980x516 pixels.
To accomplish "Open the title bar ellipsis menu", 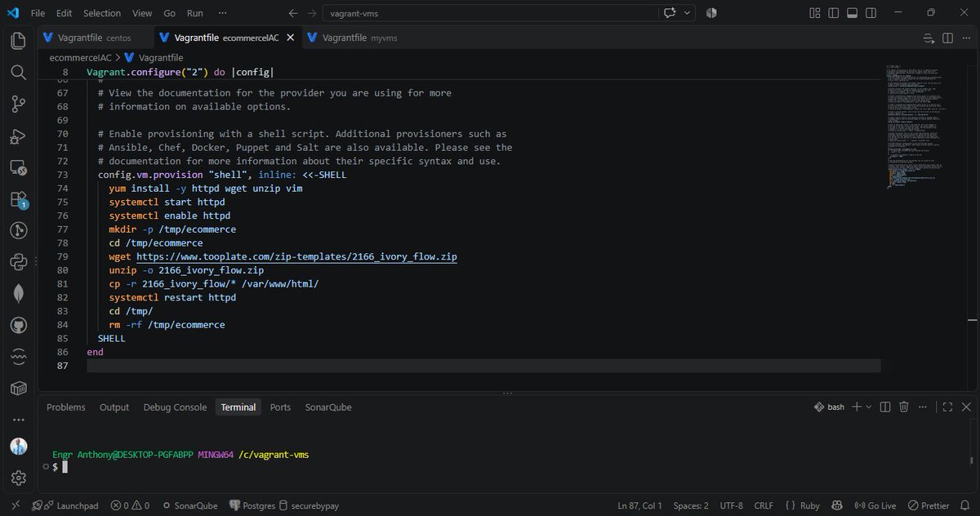I will point(223,13).
